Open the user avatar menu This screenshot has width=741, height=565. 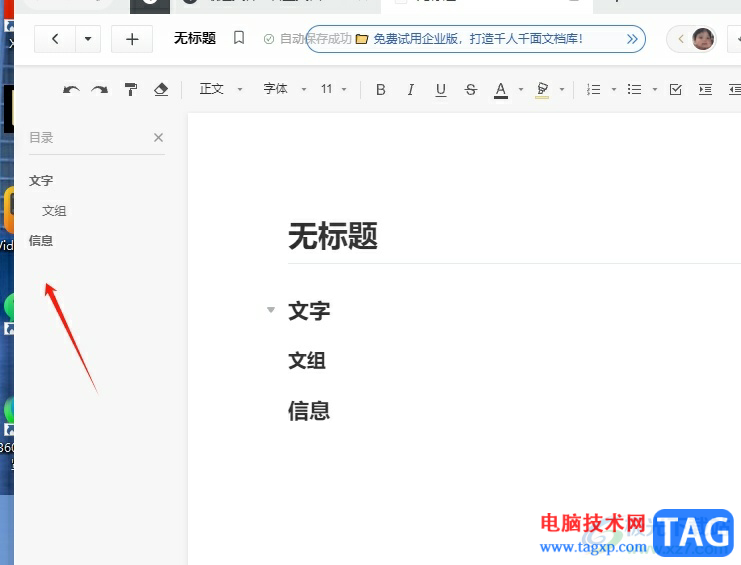pos(703,39)
